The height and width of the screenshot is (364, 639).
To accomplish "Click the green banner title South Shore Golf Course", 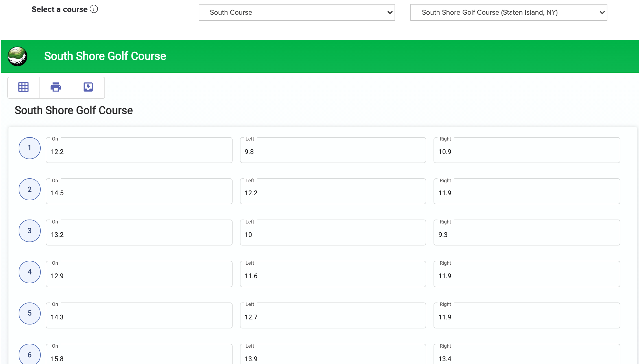I will tap(105, 56).
